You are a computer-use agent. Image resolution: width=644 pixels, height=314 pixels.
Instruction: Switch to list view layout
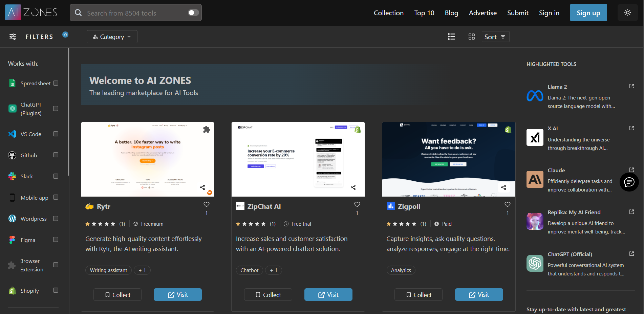pyautogui.click(x=451, y=37)
